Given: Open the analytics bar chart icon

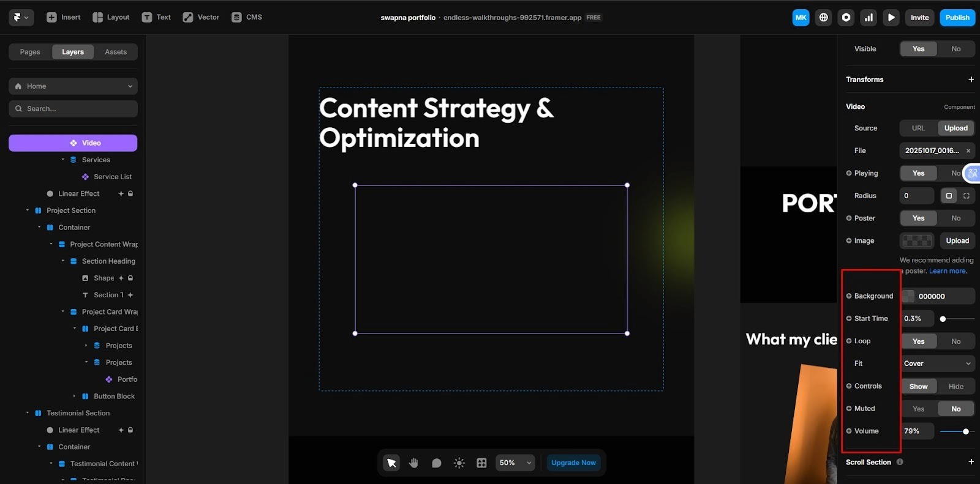Looking at the screenshot, I should pos(869,17).
